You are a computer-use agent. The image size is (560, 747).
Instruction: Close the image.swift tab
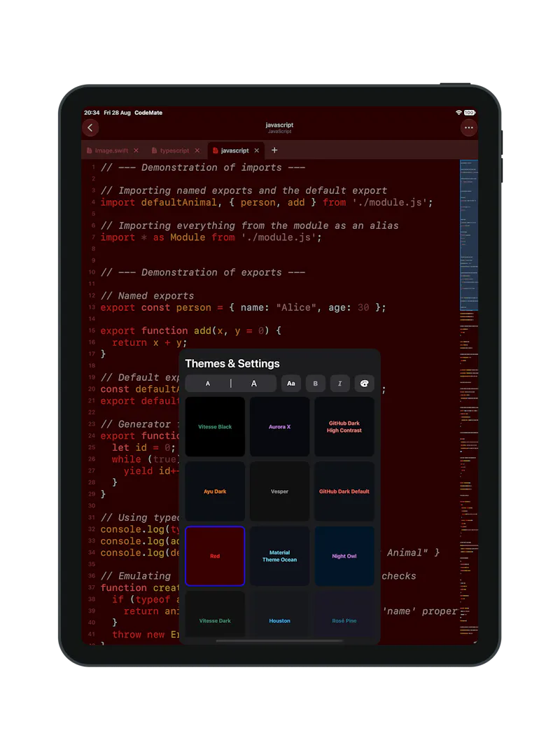(136, 151)
